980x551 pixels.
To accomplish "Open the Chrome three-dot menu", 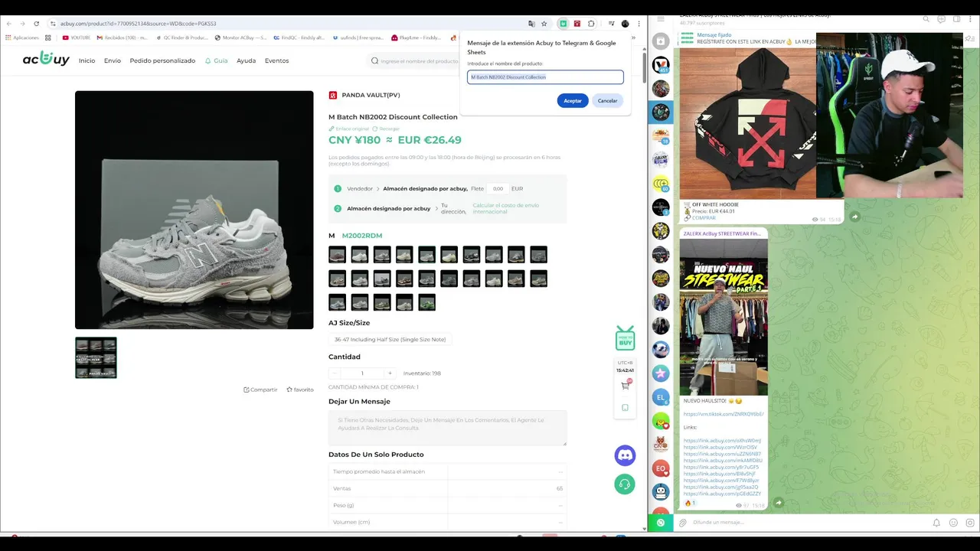I will pyautogui.click(x=639, y=24).
